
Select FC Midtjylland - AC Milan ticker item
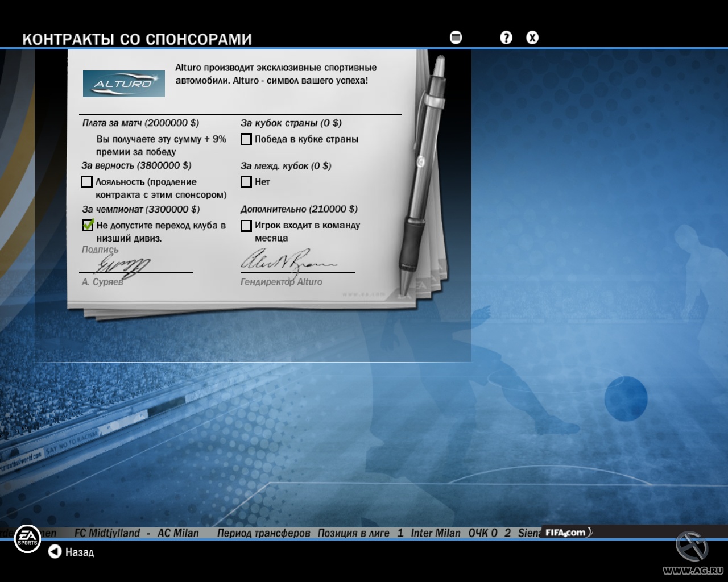tap(136, 533)
